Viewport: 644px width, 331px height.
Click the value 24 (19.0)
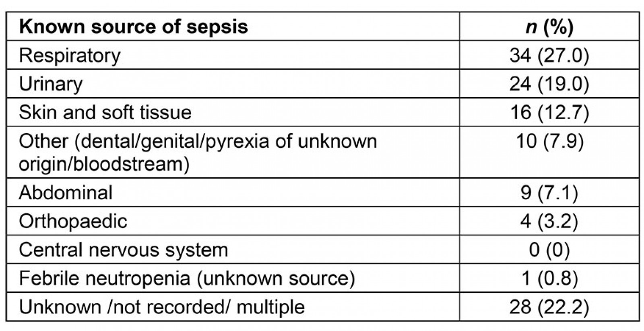click(x=549, y=84)
